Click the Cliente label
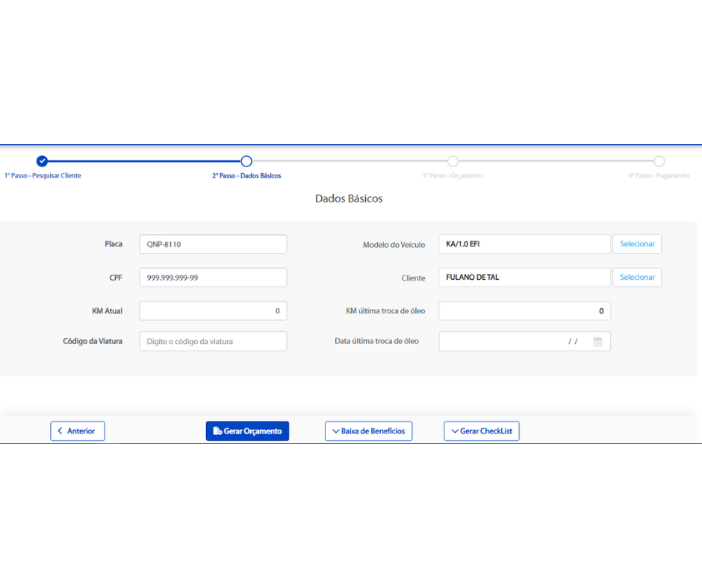702x588 pixels. click(x=413, y=278)
